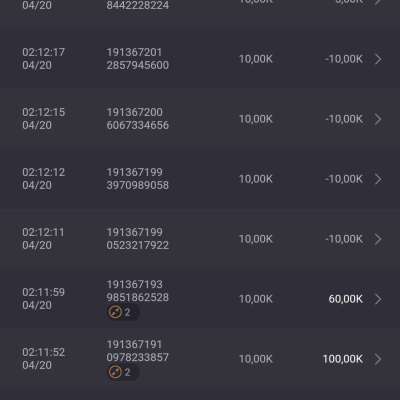This screenshot has height=400, width=400.
Task: Open the 60,00K win row chevron
Action: click(x=378, y=299)
